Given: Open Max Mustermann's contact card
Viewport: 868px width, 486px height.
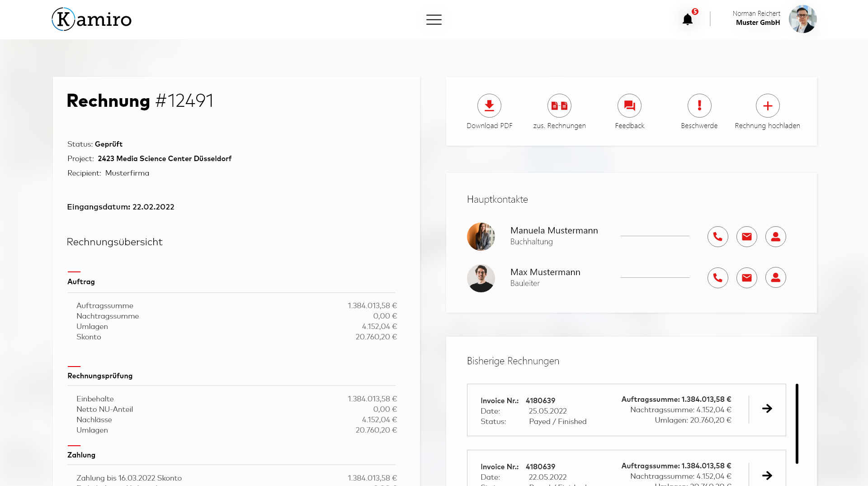Looking at the screenshot, I should coord(776,278).
